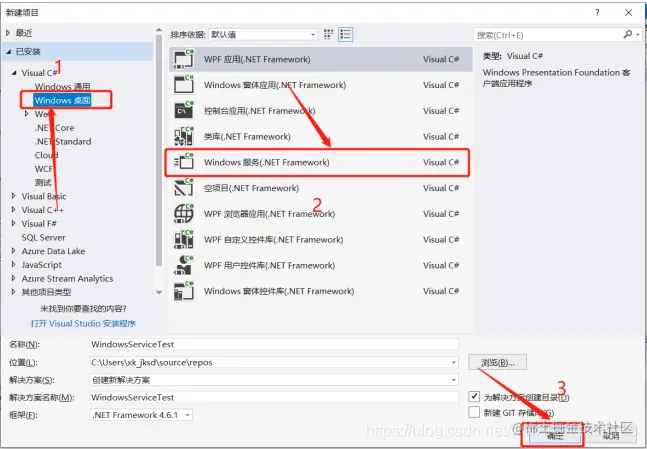This screenshot has width=647, height=449.
Task: Click the 取消 button
Action: click(611, 435)
